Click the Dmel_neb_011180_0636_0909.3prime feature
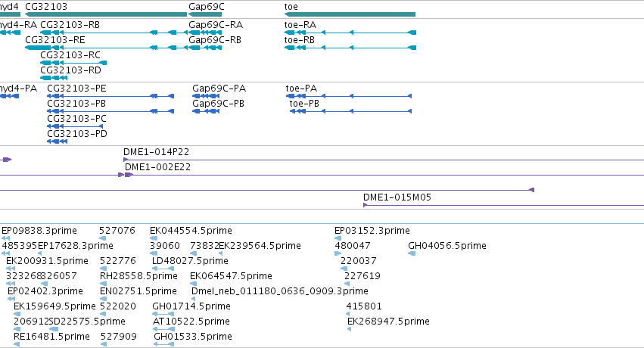 click(280, 291)
